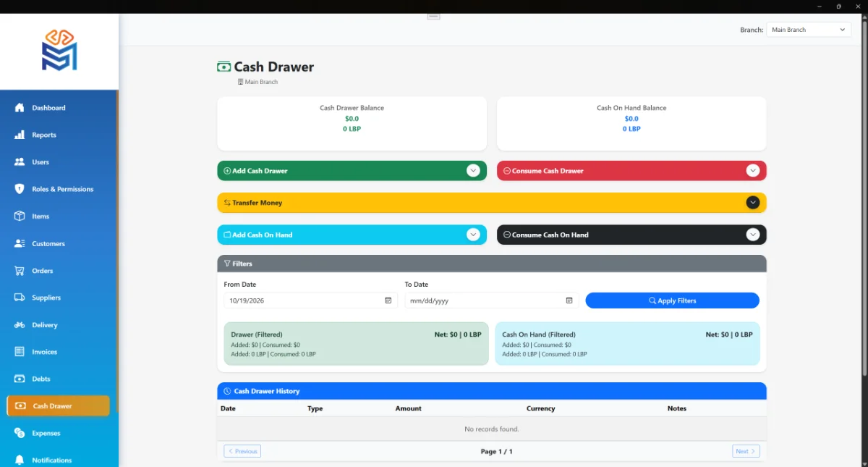
Task: Click the From Date input field
Action: click(x=310, y=300)
